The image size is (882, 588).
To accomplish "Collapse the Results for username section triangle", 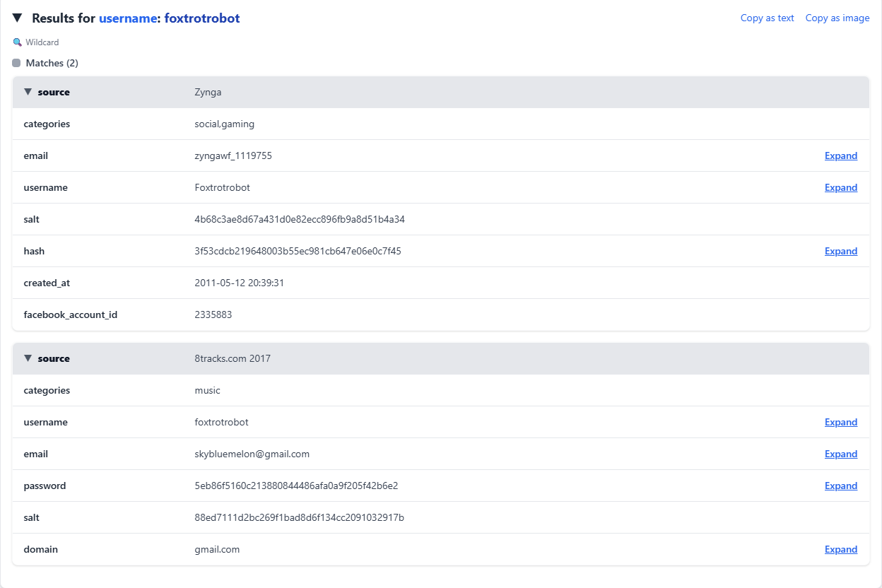I will coord(17,18).
